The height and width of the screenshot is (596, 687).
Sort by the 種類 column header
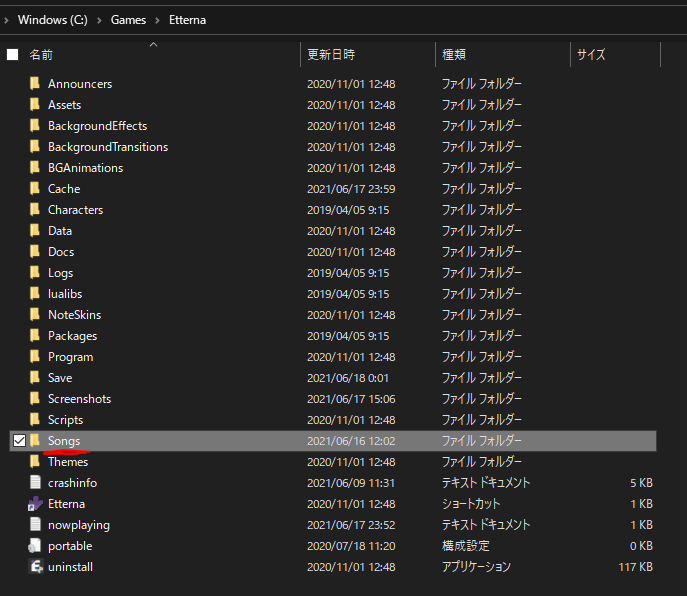click(x=454, y=55)
